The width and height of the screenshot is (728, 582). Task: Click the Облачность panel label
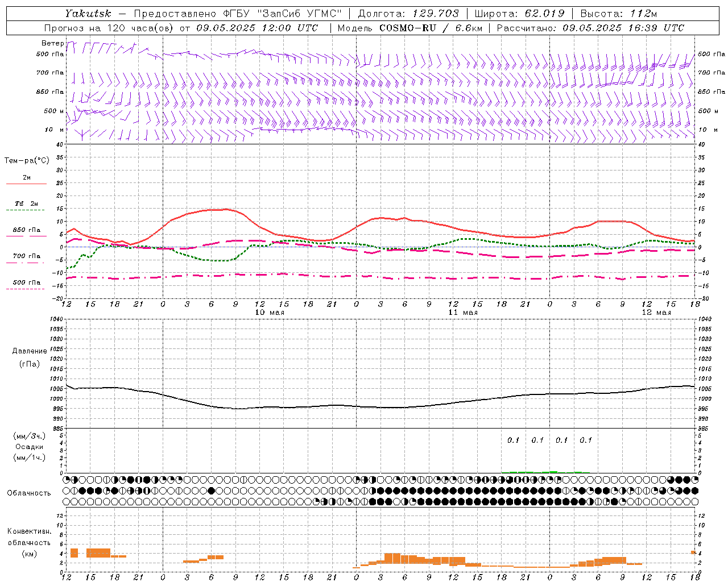[x=29, y=493]
